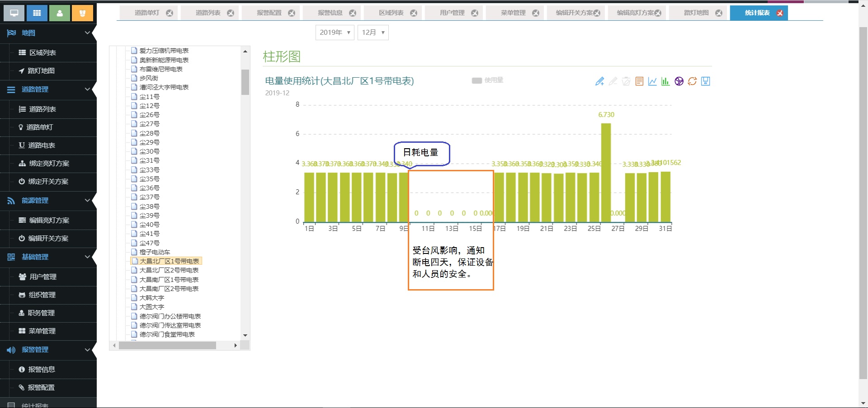Screen dimensions: 868x408
Task: Open the 2019年 year dropdown
Action: pyautogui.click(x=335, y=33)
